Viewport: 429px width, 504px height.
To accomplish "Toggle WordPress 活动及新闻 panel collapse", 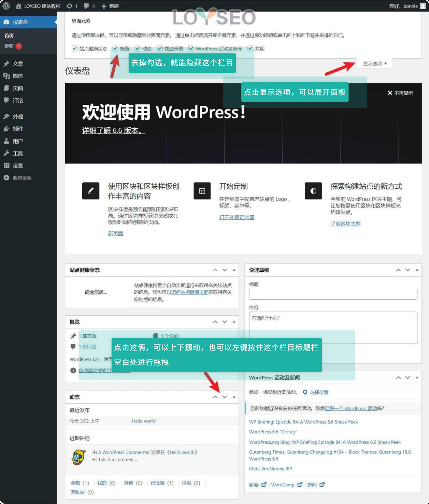I will point(417,378).
